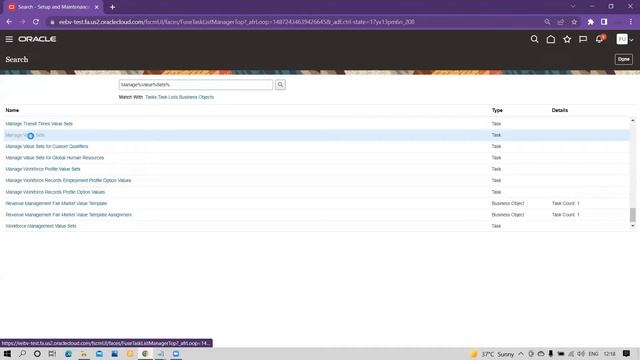Close the Search - Setup and Maintenance tab

click(x=97, y=7)
